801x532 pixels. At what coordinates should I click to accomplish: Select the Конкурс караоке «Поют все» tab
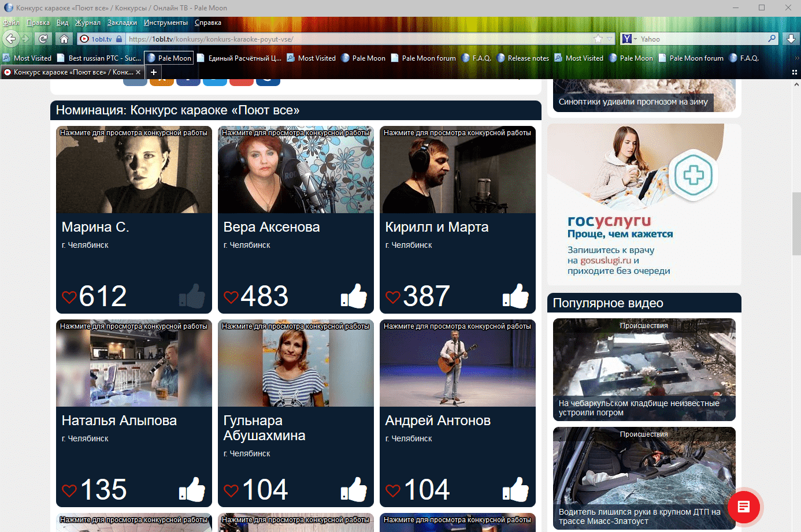point(72,72)
